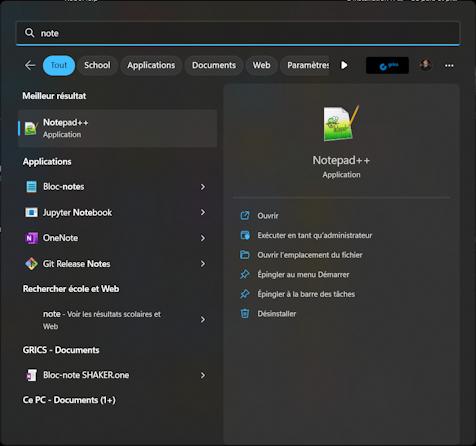This screenshot has width=476, height=446.
Task: Click the 'Applications' section heading
Action: [47, 162]
